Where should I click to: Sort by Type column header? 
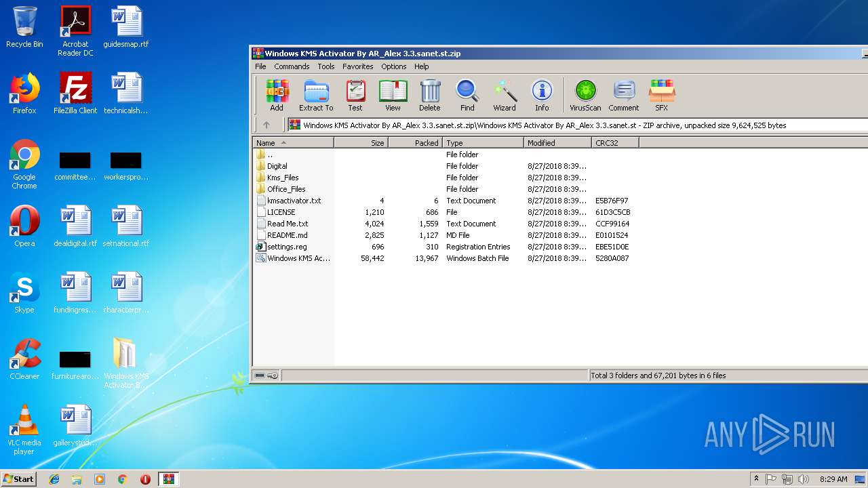tap(483, 142)
